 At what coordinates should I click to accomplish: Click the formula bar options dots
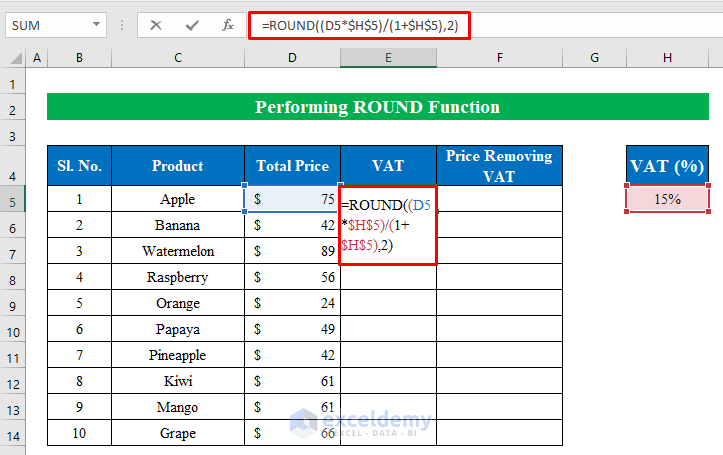(124, 25)
